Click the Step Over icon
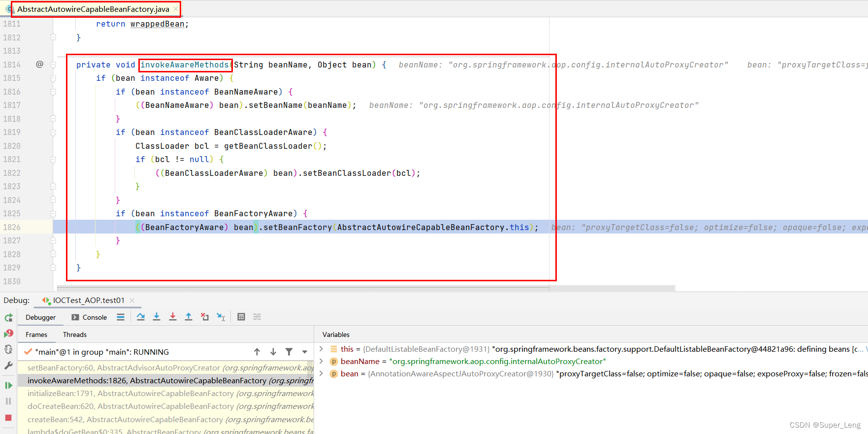The image size is (868, 434). click(141, 317)
